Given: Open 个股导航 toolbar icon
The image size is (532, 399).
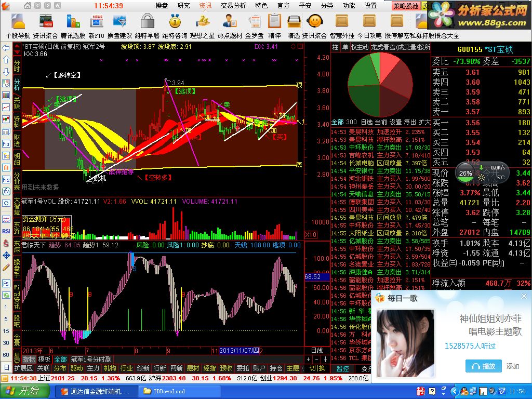Looking at the screenshot, I should [x=18, y=26].
